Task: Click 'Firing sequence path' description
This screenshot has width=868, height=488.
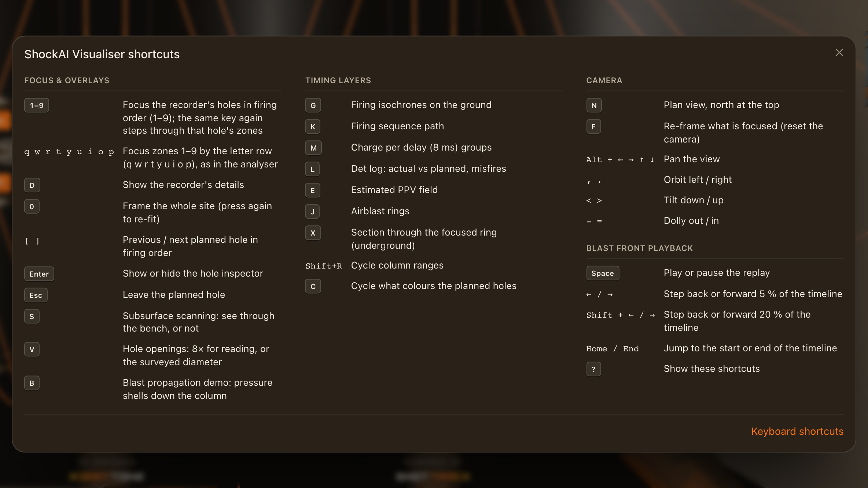Action: click(x=397, y=126)
